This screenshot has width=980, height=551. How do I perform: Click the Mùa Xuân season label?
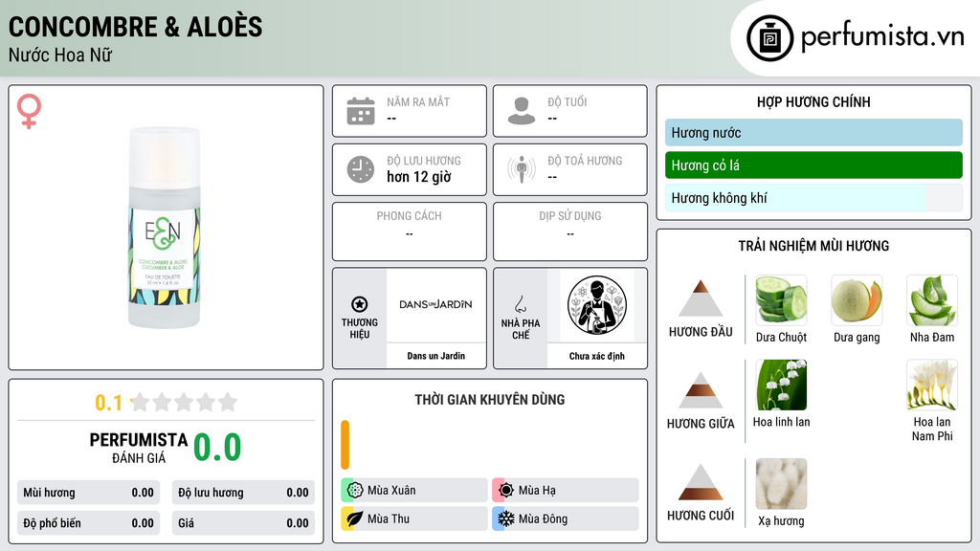tap(391, 491)
